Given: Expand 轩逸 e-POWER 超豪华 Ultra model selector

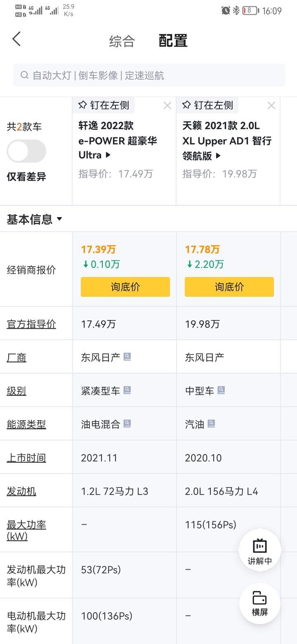Looking at the screenshot, I should pyautogui.click(x=118, y=140).
